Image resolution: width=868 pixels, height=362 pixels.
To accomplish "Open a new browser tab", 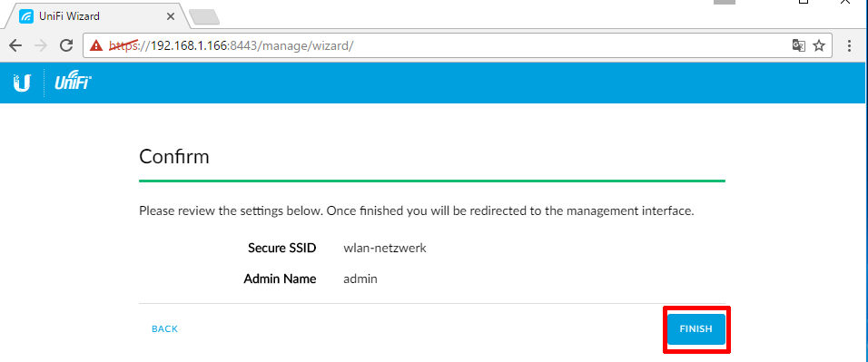I will [x=204, y=18].
